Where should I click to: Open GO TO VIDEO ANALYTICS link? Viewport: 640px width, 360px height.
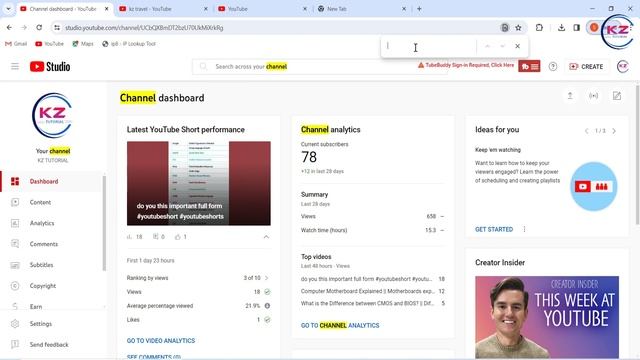(x=161, y=340)
